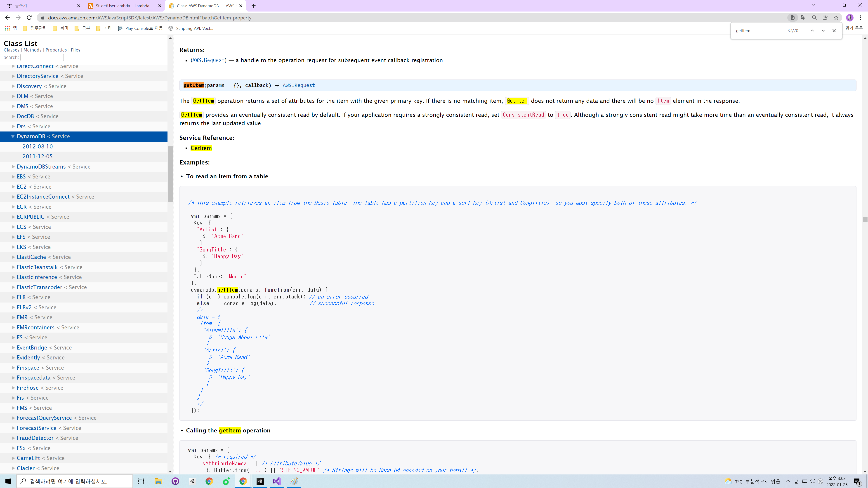Click AWS.Request in the getItem signature
This screenshot has width=868, height=488.
[x=299, y=86]
